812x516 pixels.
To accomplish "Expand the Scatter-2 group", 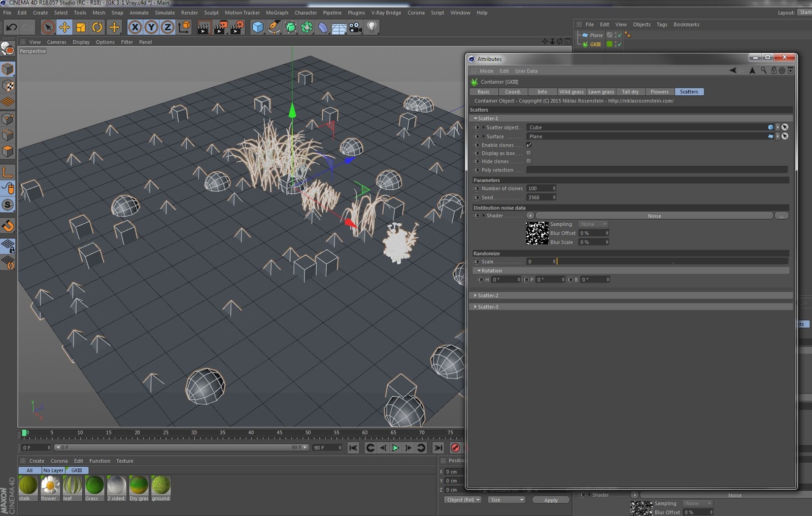I will (x=476, y=295).
